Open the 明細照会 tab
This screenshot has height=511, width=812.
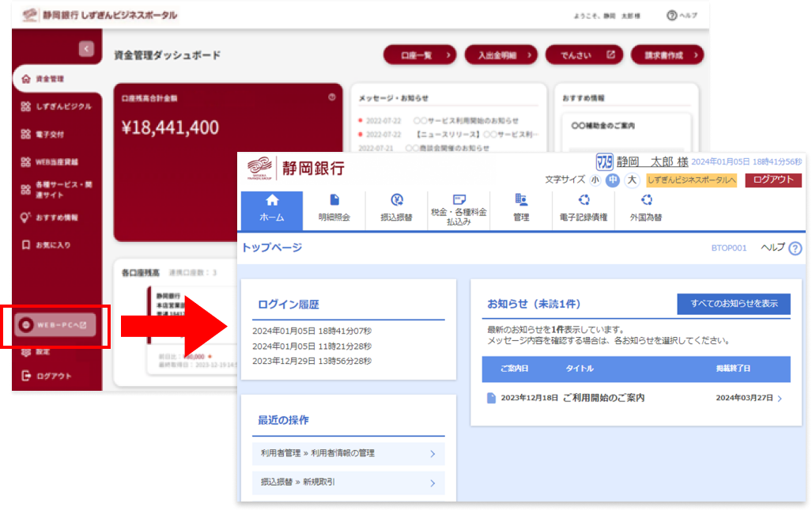coord(334,210)
